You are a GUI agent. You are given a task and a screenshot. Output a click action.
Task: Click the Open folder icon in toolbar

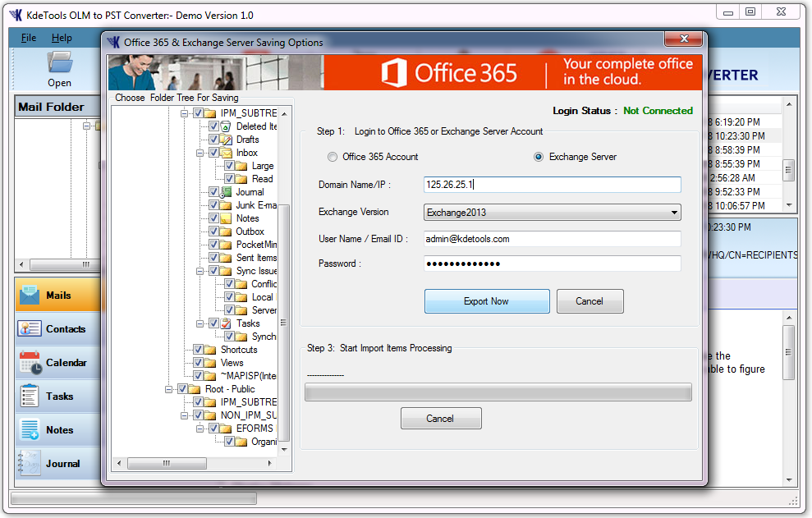tap(60, 62)
